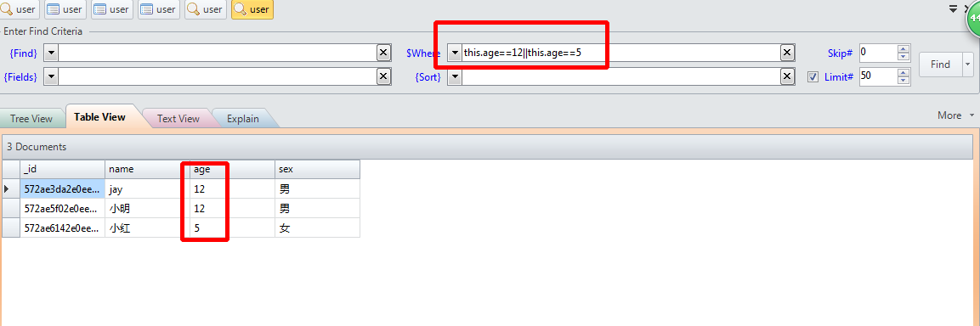Run the query with the Find button
The image size is (980, 326).
point(941,65)
